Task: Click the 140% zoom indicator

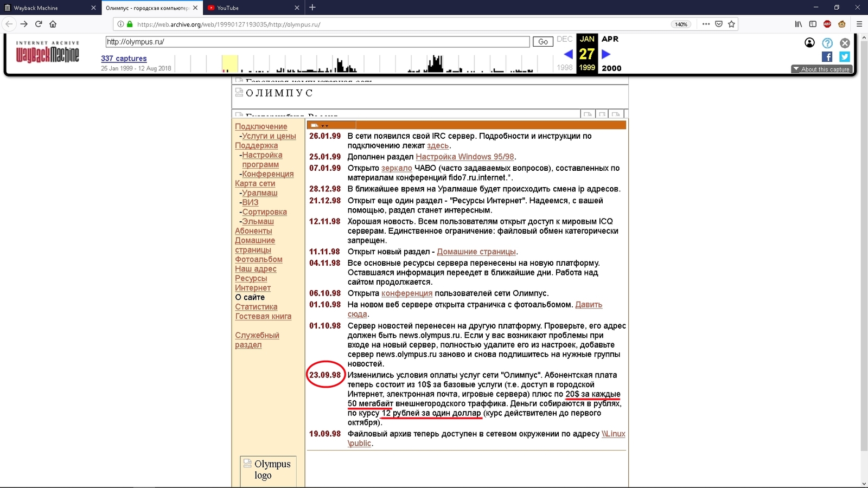Action: click(x=681, y=24)
